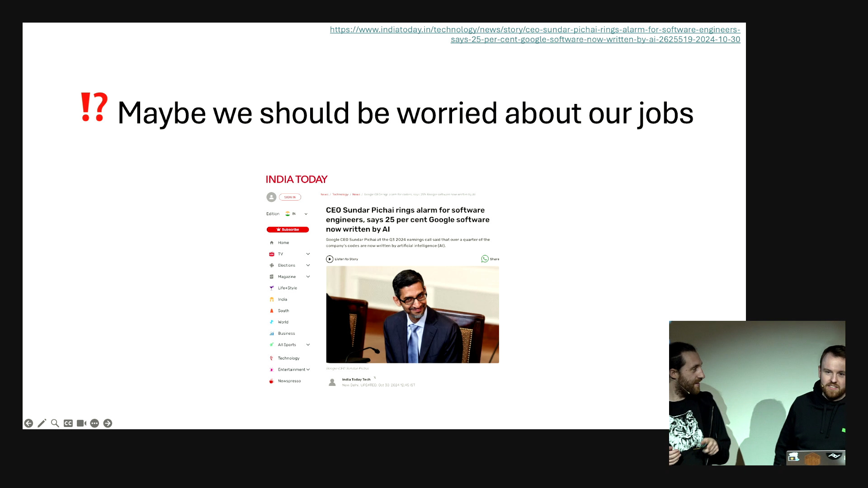Open World section in sidebar
This screenshot has height=488, width=868.
coord(283,322)
